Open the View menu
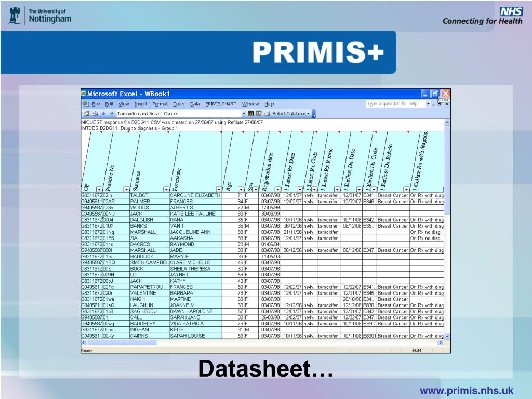This screenshot has height=399, width=532. (124, 104)
